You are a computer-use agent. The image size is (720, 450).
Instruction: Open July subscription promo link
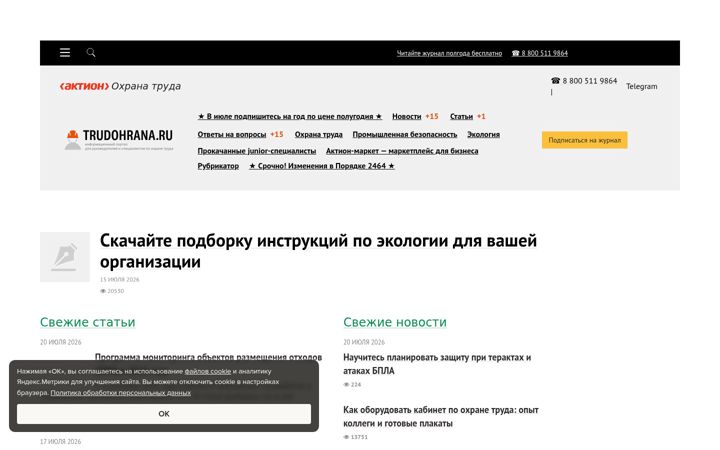point(290,117)
